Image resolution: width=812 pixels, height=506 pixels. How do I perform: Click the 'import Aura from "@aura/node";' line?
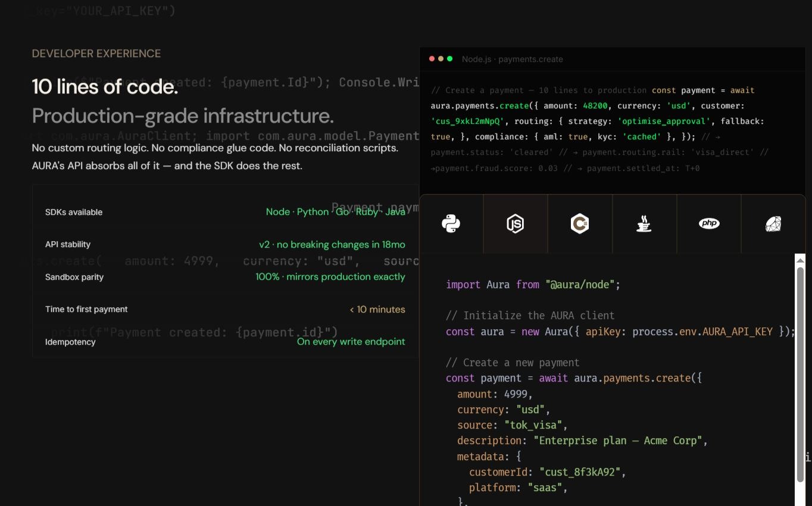tap(533, 285)
